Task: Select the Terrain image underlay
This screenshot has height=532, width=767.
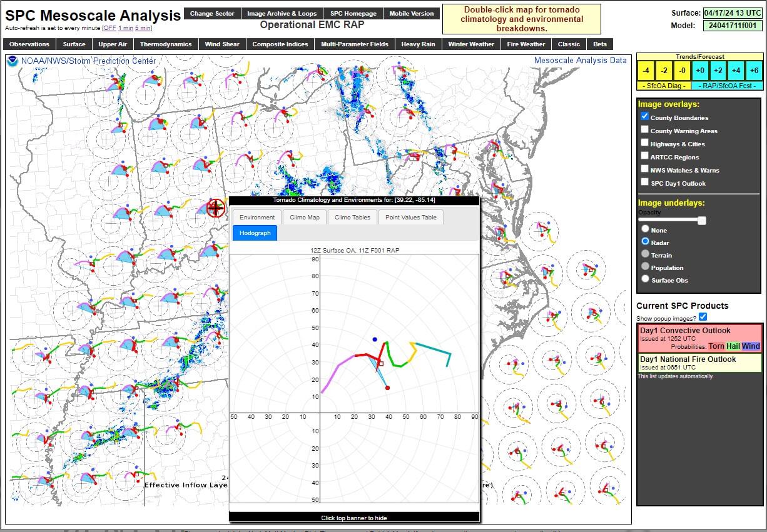Action: (x=645, y=254)
